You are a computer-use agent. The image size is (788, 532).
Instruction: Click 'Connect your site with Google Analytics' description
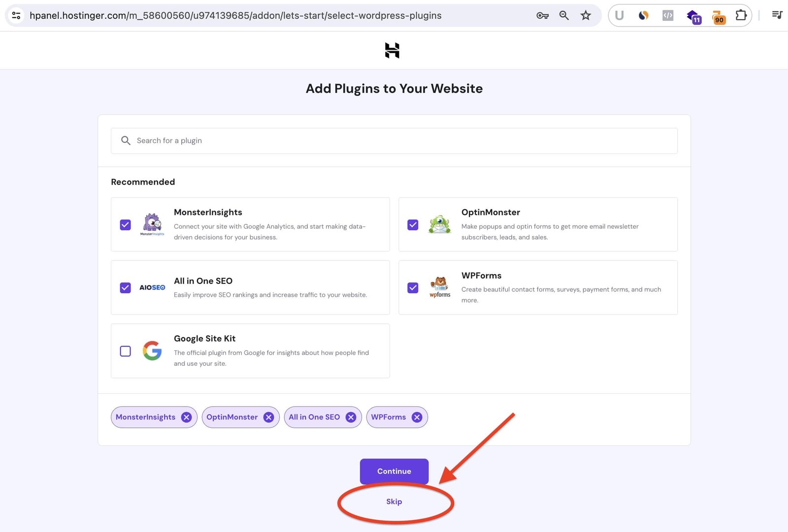(x=269, y=232)
